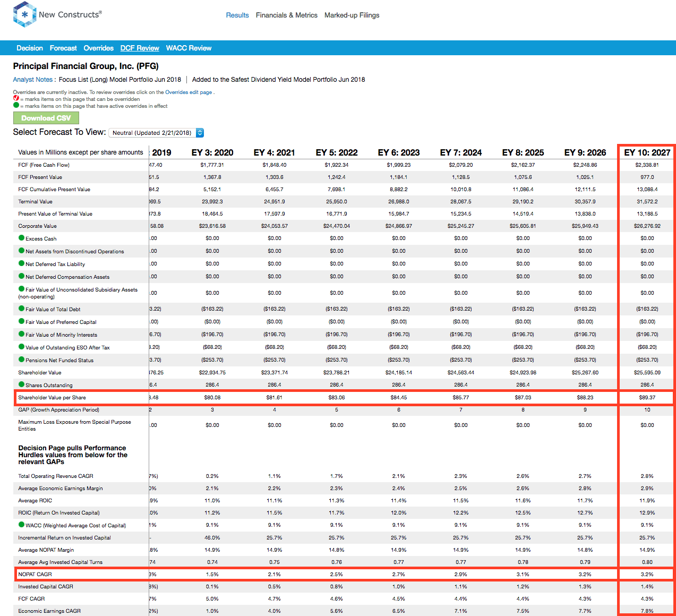Click the EY 3: 2020 column header
Viewport: 676px width, 616px height.
click(x=212, y=152)
